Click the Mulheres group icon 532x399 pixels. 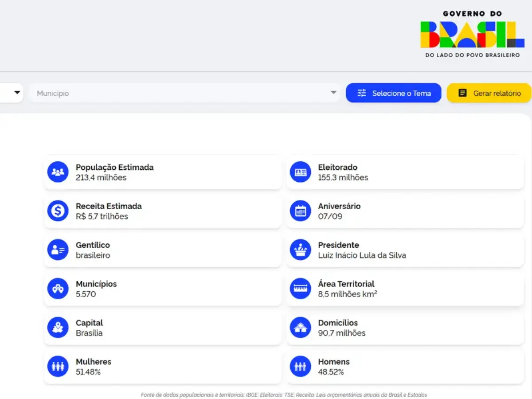58,366
